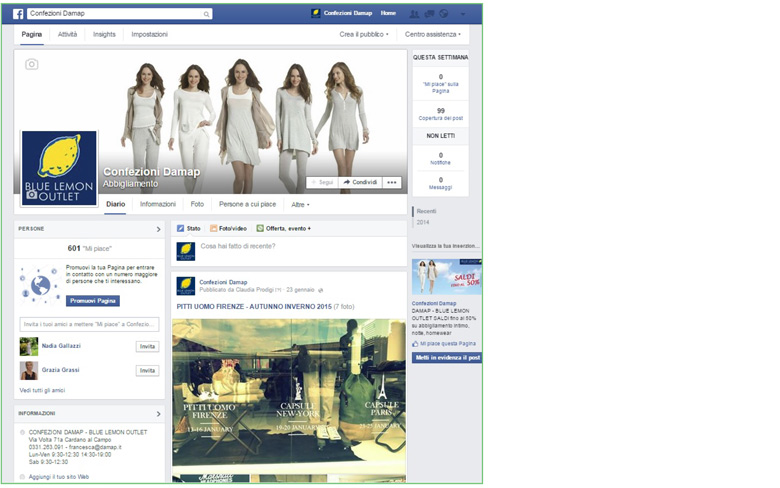Click Confezioni Damap ad title link

pyautogui.click(x=434, y=303)
